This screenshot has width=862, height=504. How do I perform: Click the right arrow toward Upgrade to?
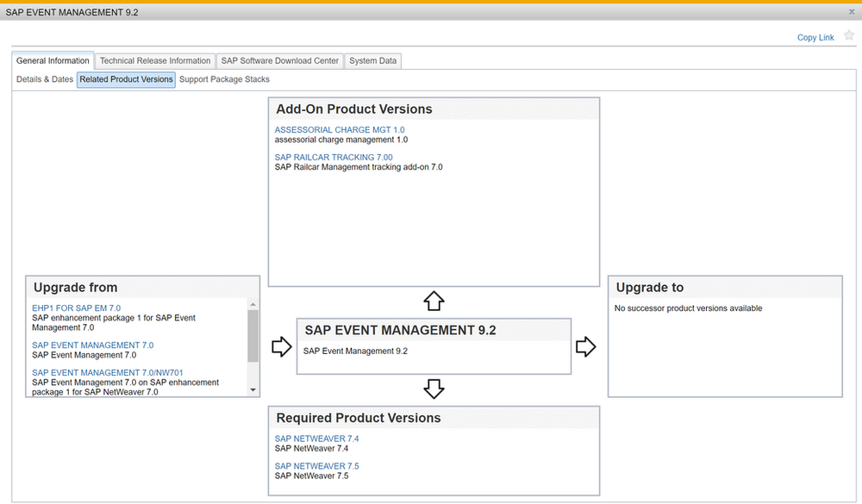585,346
